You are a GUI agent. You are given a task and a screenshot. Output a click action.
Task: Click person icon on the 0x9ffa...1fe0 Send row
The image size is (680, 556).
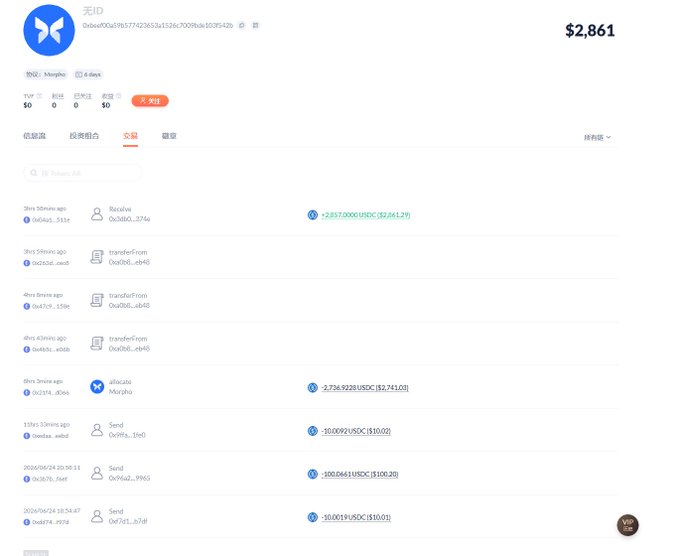click(x=97, y=430)
